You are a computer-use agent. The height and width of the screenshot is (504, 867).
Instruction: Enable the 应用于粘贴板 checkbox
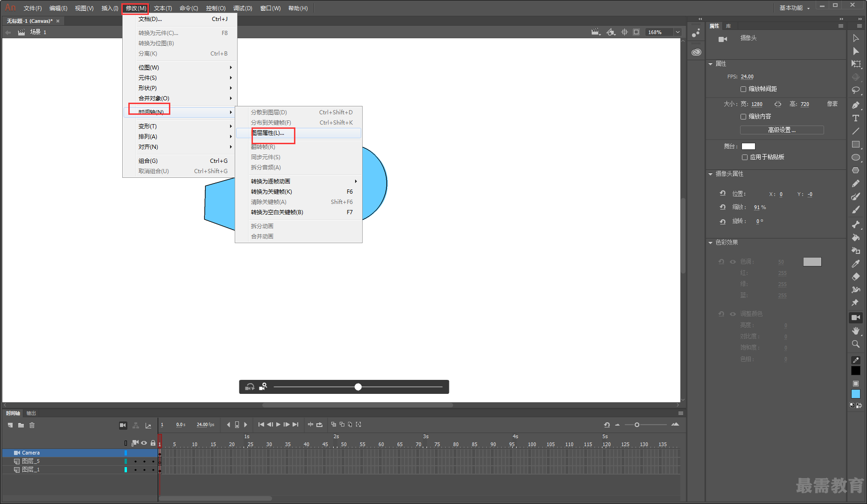(x=745, y=157)
